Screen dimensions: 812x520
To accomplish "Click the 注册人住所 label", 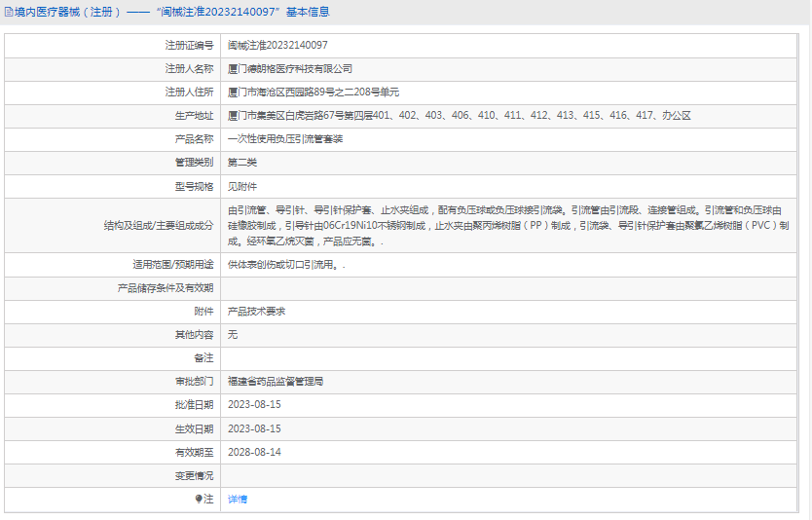I will tap(189, 93).
